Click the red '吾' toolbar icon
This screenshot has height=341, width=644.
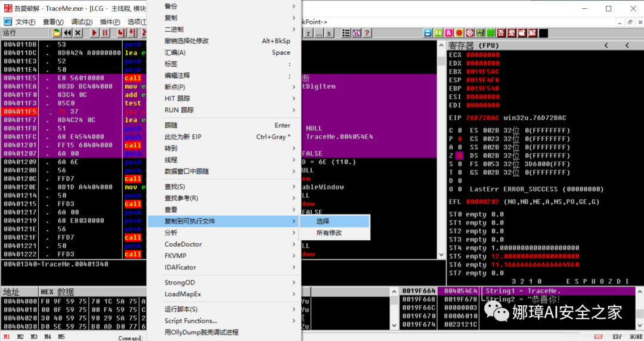[x=501, y=33]
